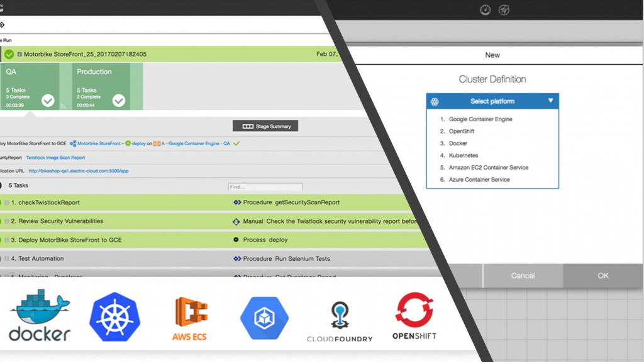This screenshot has height=362, width=644.
Task: Open the Select platform combo box
Action: click(492, 101)
